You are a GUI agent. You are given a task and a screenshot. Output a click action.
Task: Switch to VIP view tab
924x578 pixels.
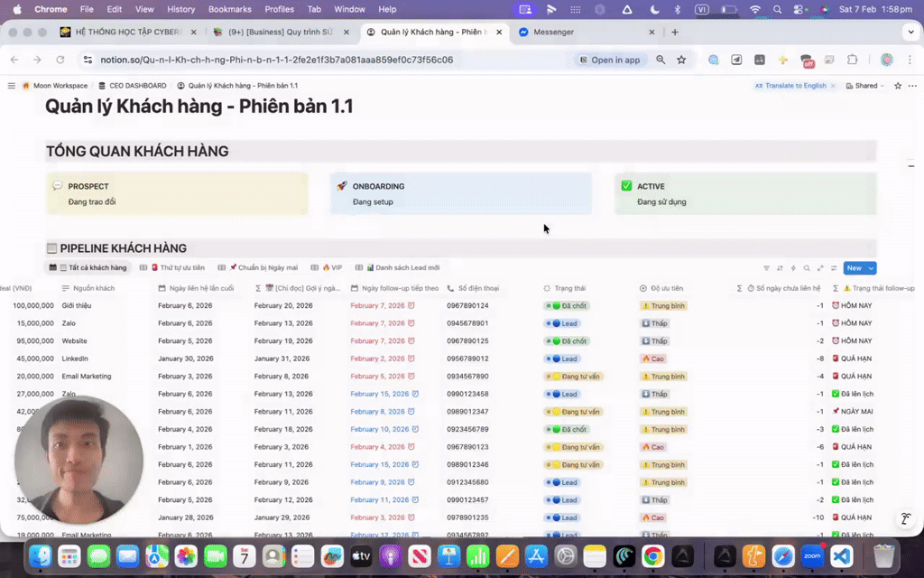(x=327, y=267)
